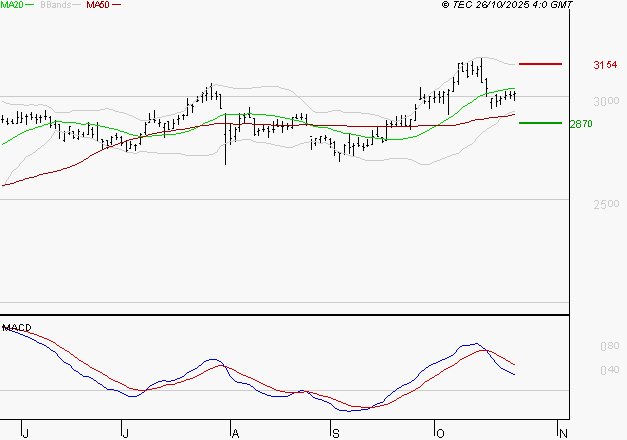Image resolution: width=627 pixels, height=440 pixels.
Task: Click the green support line marker
Action: tap(540, 123)
